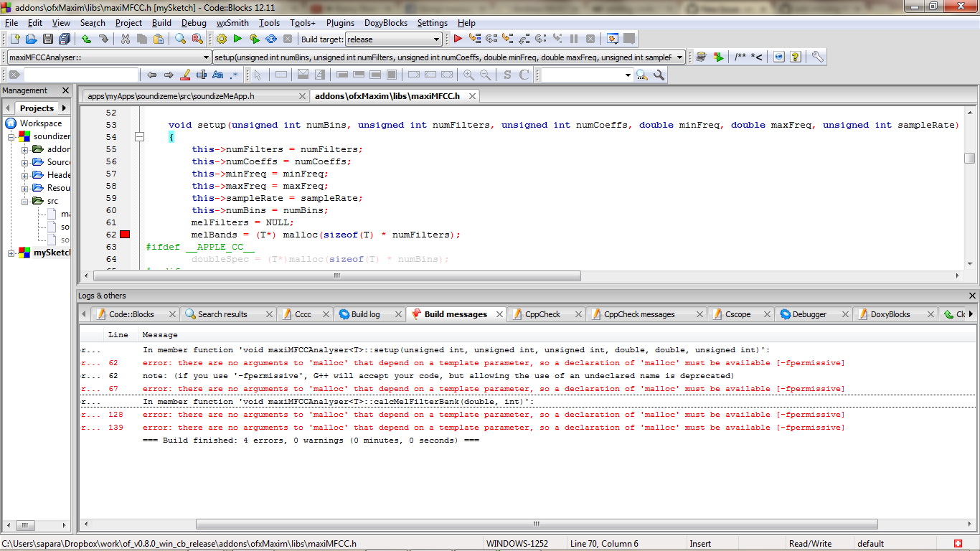Click the DoxyBlocks HTML view icon
Screen dimensions: 980x551
pos(778,57)
